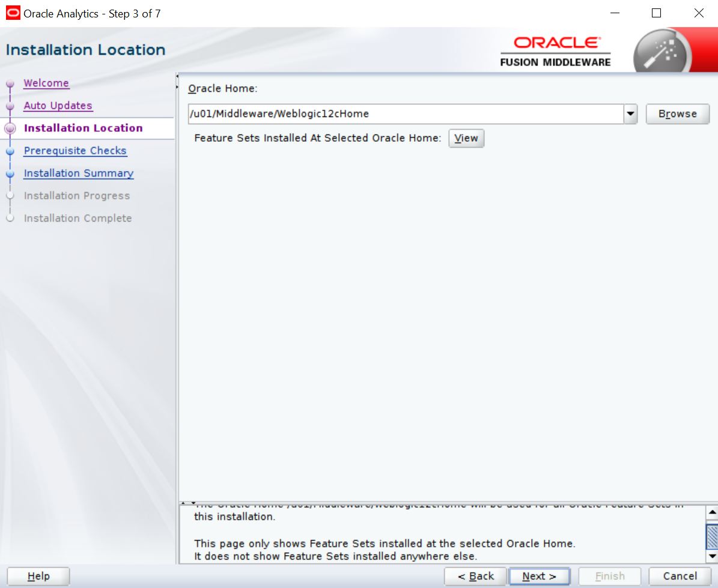The height and width of the screenshot is (588, 718).
Task: Click the Installation Summary step bullet icon
Action: click(x=10, y=174)
